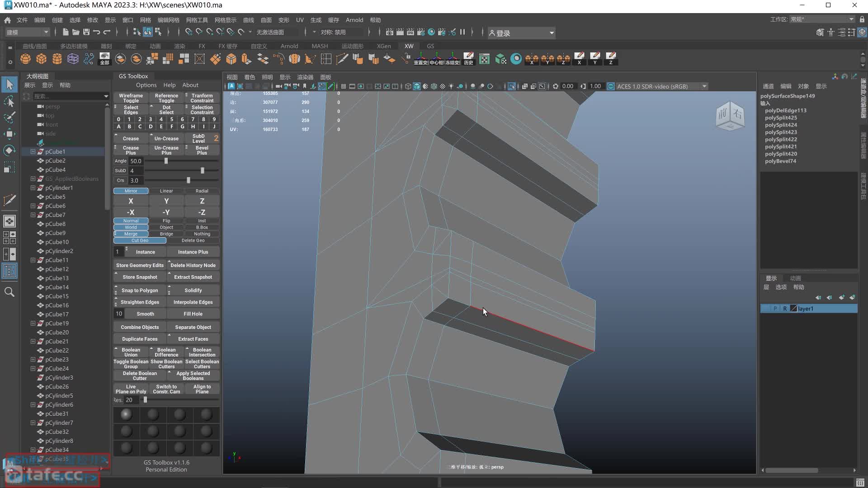868x488 pixels.
Task: Click the Redo arrow icon
Action: tap(107, 32)
